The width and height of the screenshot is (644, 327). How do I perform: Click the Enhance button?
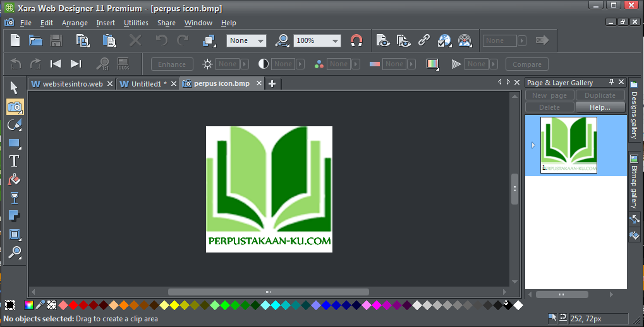pyautogui.click(x=172, y=64)
